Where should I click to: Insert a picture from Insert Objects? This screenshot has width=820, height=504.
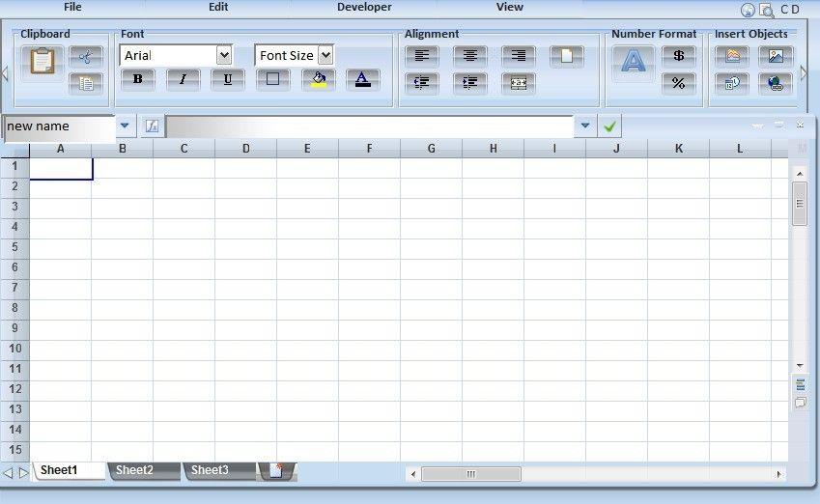776,56
